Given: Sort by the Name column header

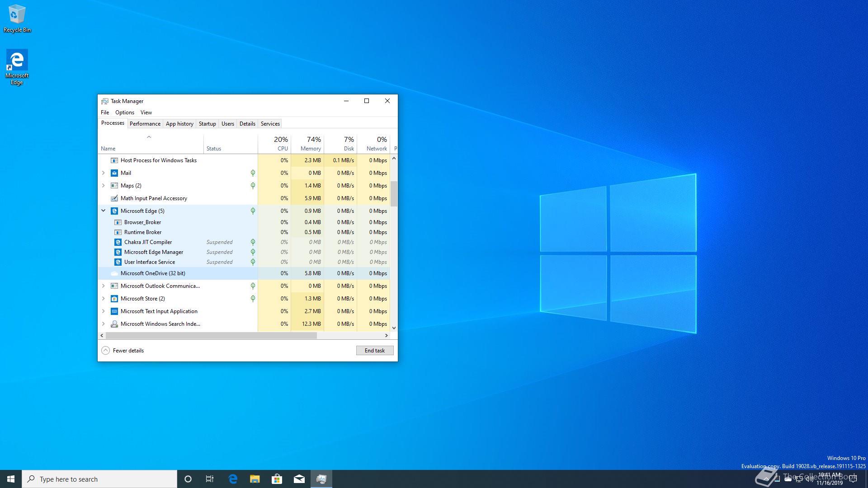Looking at the screenshot, I should click(x=151, y=144).
